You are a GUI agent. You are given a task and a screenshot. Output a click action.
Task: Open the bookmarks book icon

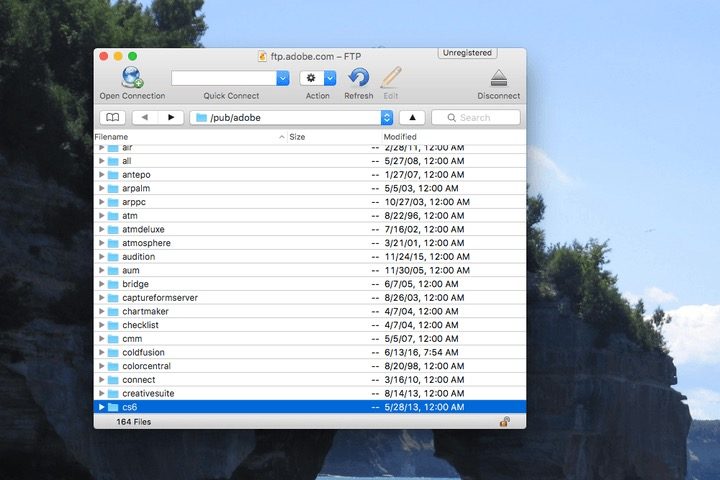(111, 117)
